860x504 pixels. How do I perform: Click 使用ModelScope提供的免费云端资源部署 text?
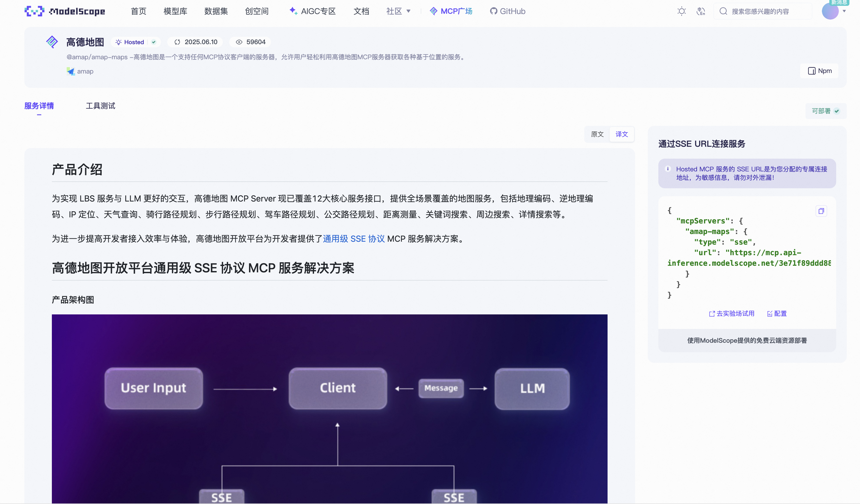747,340
